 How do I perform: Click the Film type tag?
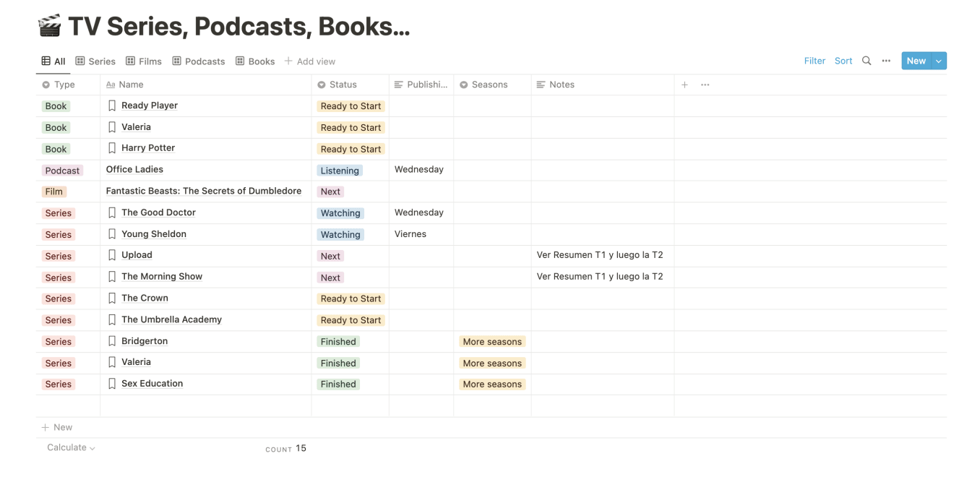54,192
